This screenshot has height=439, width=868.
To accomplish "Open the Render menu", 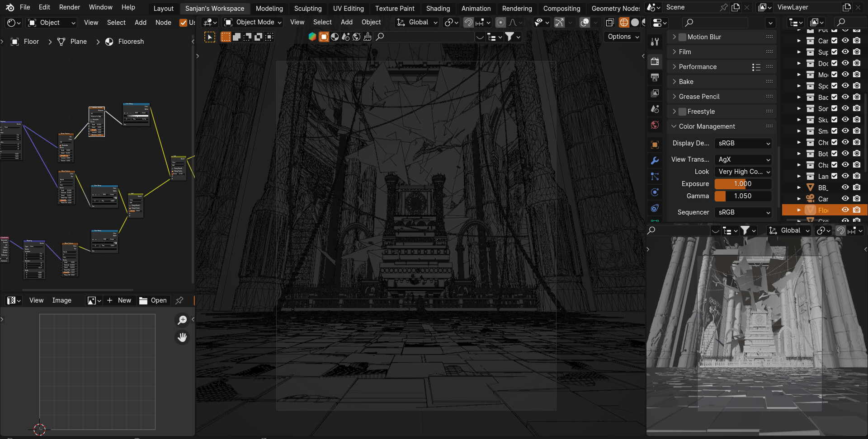I will click(x=69, y=7).
